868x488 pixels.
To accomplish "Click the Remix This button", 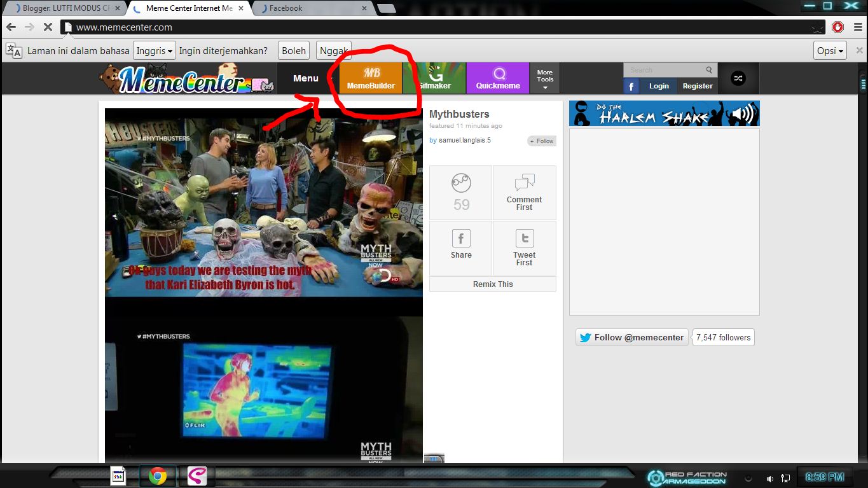I will click(493, 284).
